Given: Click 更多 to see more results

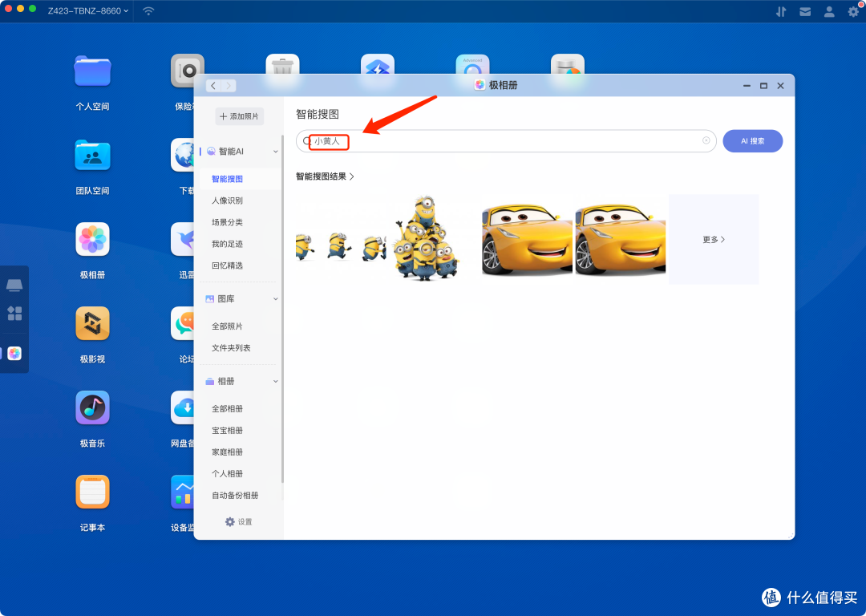Looking at the screenshot, I should point(714,239).
